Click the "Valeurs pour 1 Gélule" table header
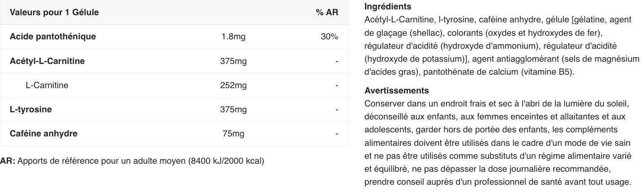The image size is (644, 195). coord(54,13)
